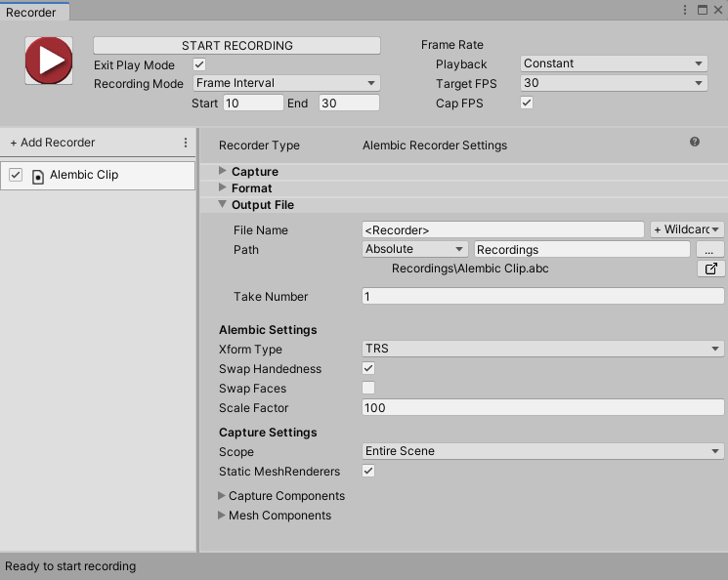Enable the Swap Faces checkbox
728x580 pixels.
tap(368, 389)
